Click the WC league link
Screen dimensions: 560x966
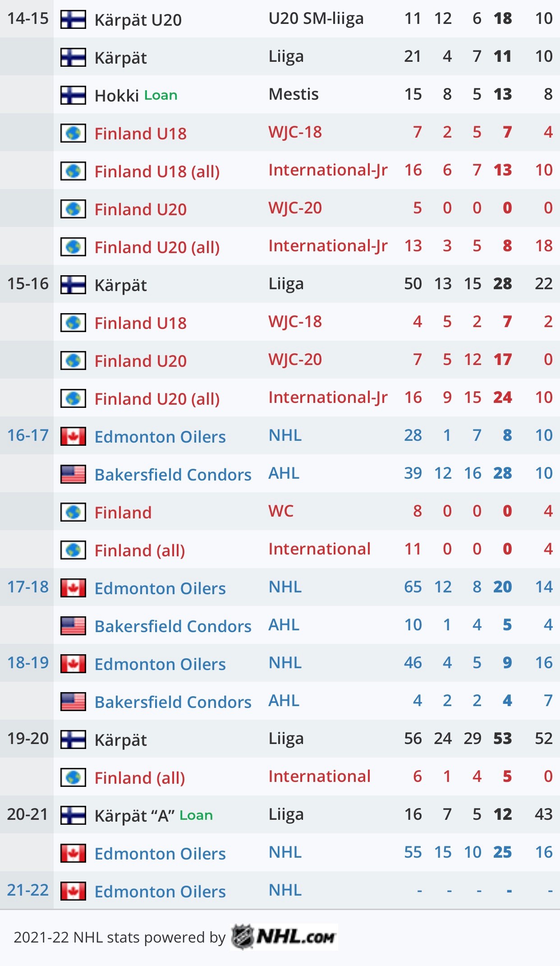point(281,511)
